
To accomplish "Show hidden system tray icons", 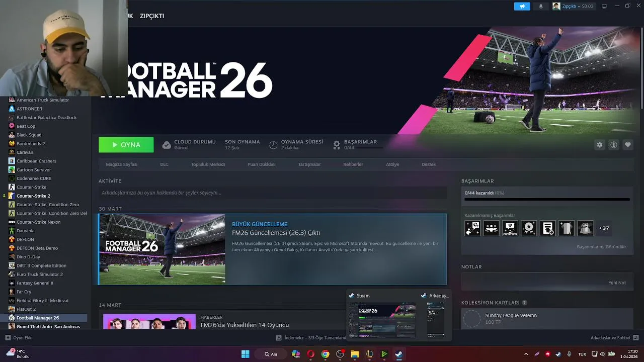I will coord(526,354).
